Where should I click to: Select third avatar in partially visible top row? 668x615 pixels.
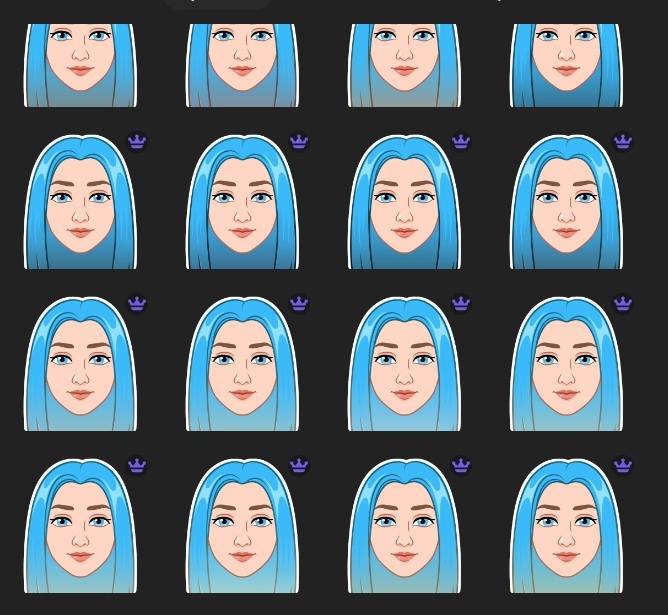(x=404, y=65)
